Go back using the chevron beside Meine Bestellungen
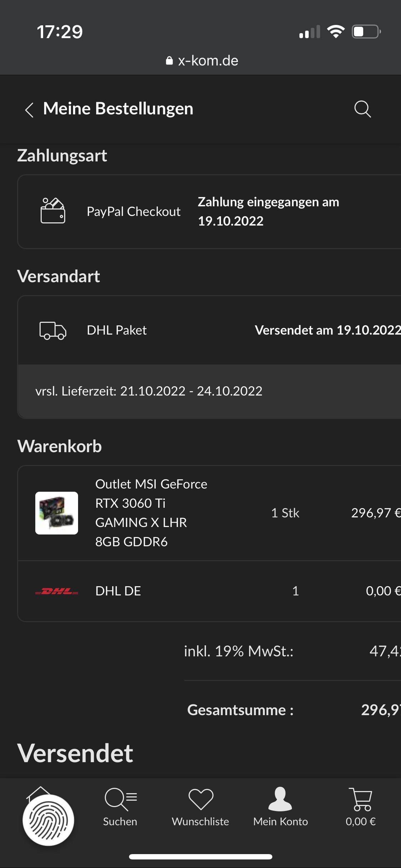This screenshot has height=868, width=401. 29,109
